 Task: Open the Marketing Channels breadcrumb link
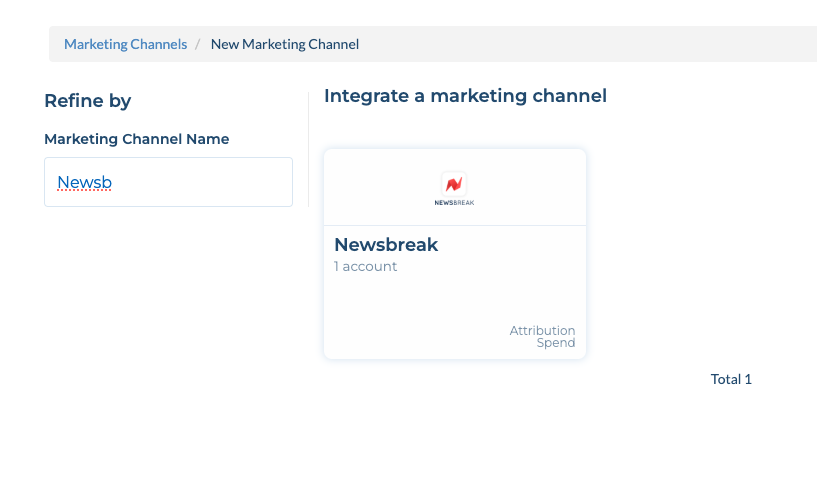(x=125, y=44)
